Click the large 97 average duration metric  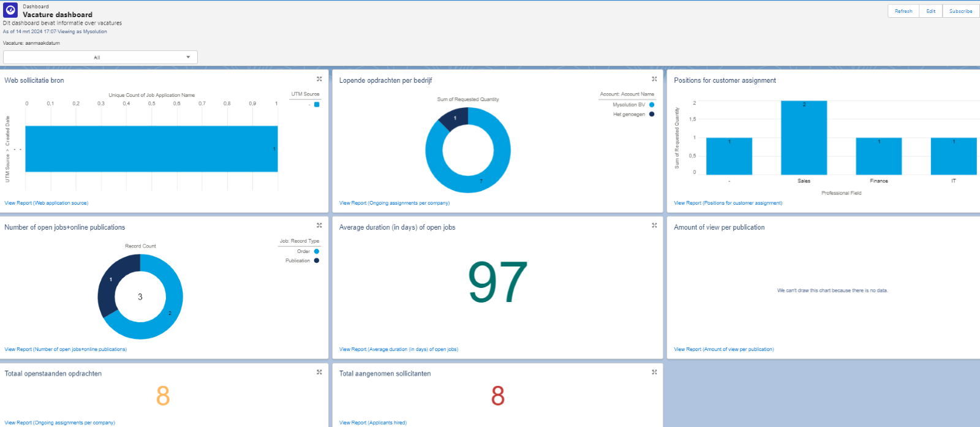pyautogui.click(x=497, y=282)
